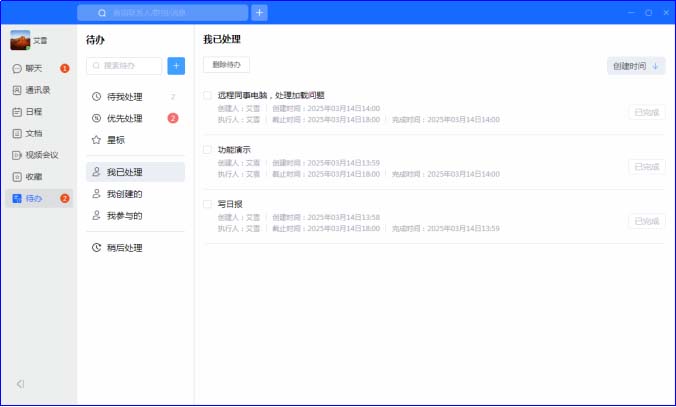Image resolution: width=676 pixels, height=407 pixels.
Task: Click the 删除待办 button
Action: click(x=226, y=65)
